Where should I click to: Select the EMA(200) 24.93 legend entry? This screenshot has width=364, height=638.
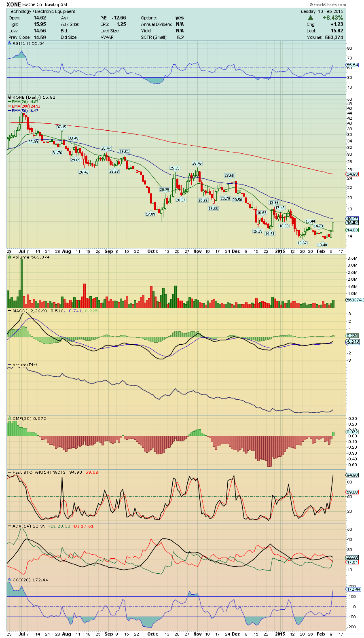click(x=24, y=106)
